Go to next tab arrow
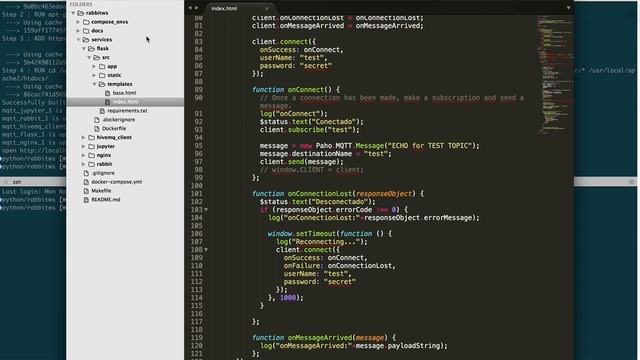Viewport: 640px width, 360px height. click(197, 8)
